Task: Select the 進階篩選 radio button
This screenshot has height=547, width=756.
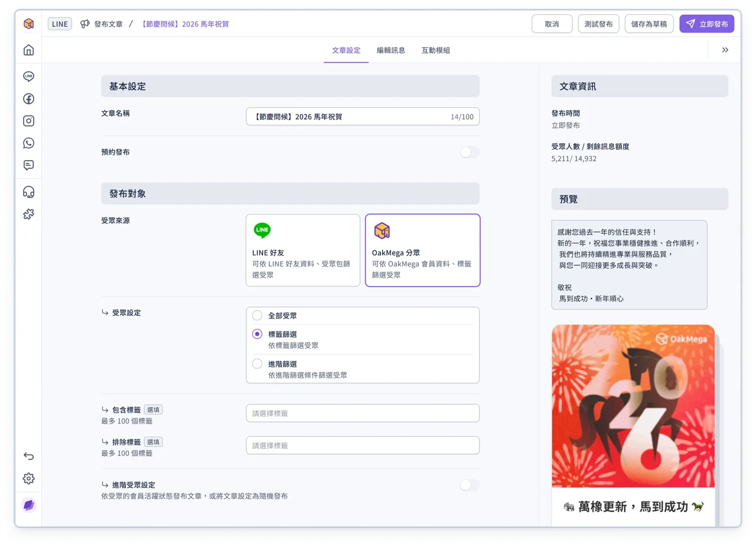Action: 257,364
